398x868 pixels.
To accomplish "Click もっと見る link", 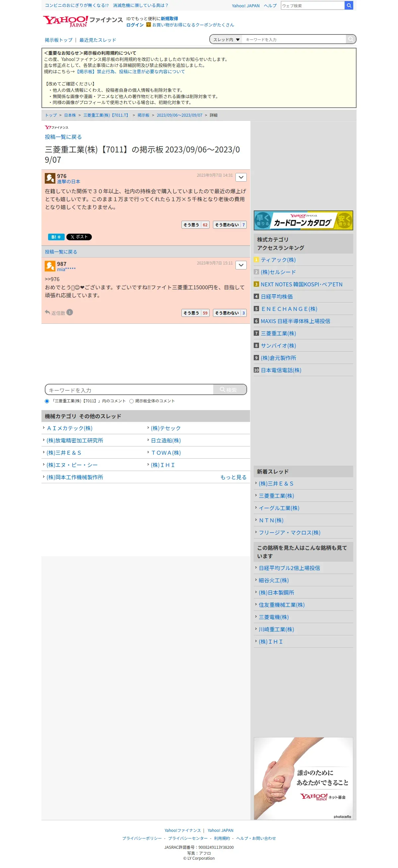I will (x=233, y=477).
